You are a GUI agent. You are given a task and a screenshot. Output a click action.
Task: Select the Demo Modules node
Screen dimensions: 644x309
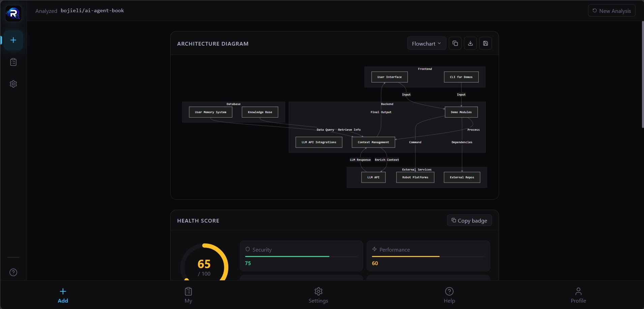coord(461,112)
